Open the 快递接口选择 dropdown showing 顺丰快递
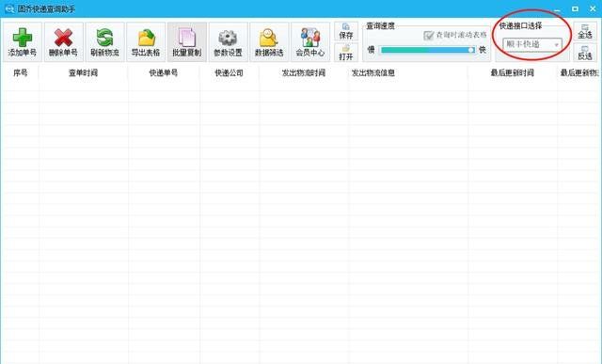 tap(532, 44)
